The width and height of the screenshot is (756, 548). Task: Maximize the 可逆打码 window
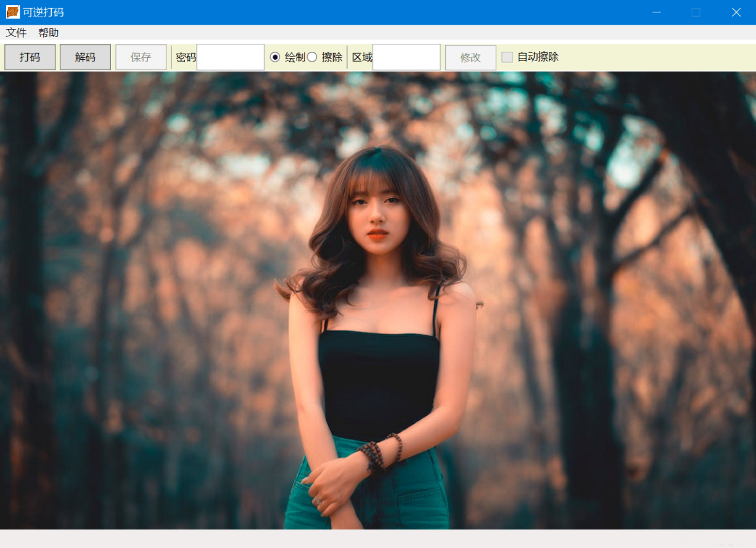(x=696, y=12)
